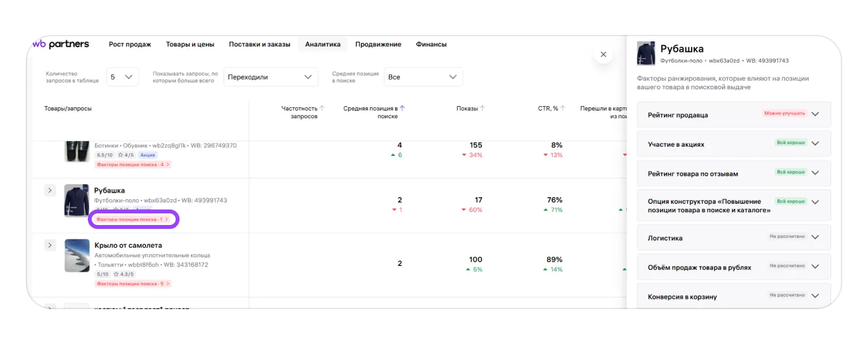Click Рубашка thumbnail in side panel header

(646, 54)
